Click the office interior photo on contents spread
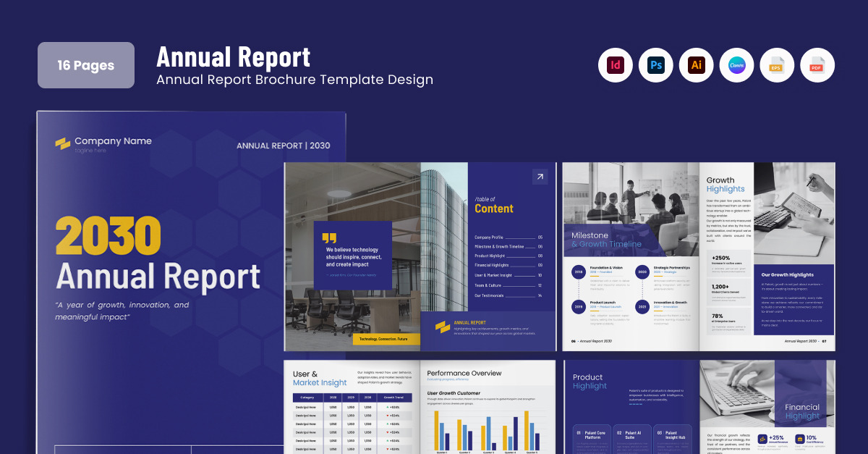Screen dimensions: 868x454 point(352,256)
